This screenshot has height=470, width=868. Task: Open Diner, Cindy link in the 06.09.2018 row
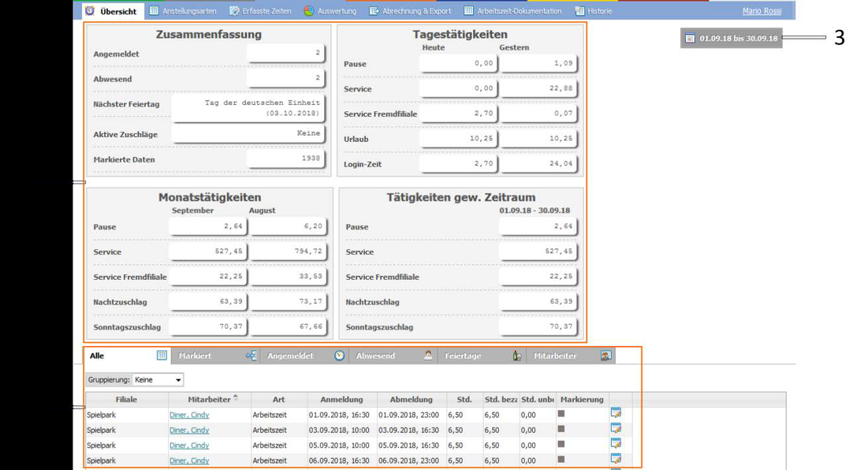(x=189, y=461)
